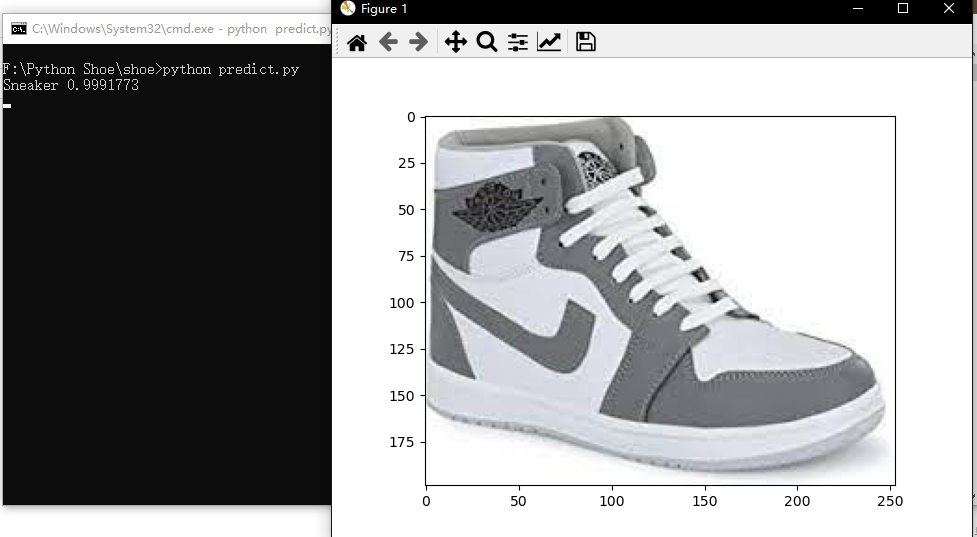This screenshot has width=977, height=537.
Task: Click the y-axis tick label 150
Action: [x=402, y=396]
